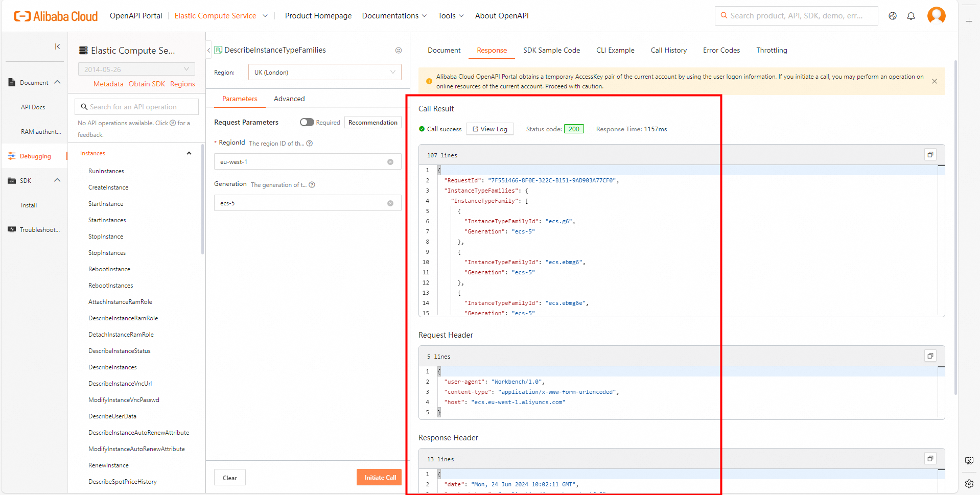
Task: Click the DescribeInstanceTypeFamilies options icon
Action: click(399, 50)
